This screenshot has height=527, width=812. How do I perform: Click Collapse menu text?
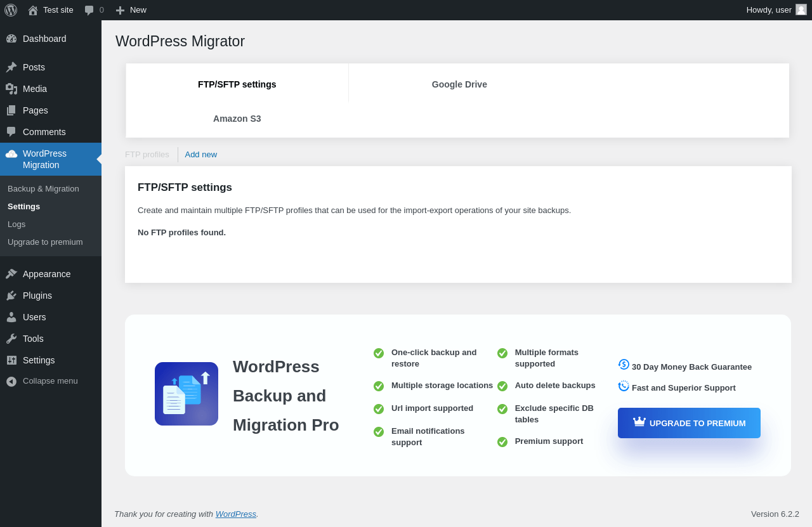click(x=50, y=381)
